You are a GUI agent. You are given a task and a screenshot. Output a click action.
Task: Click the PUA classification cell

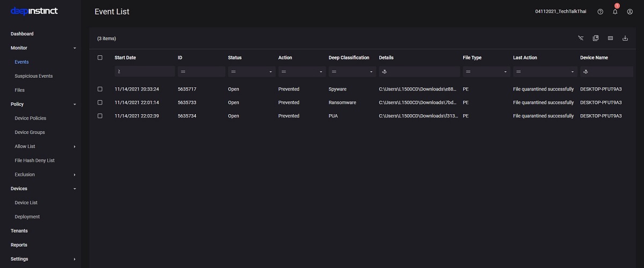333,116
